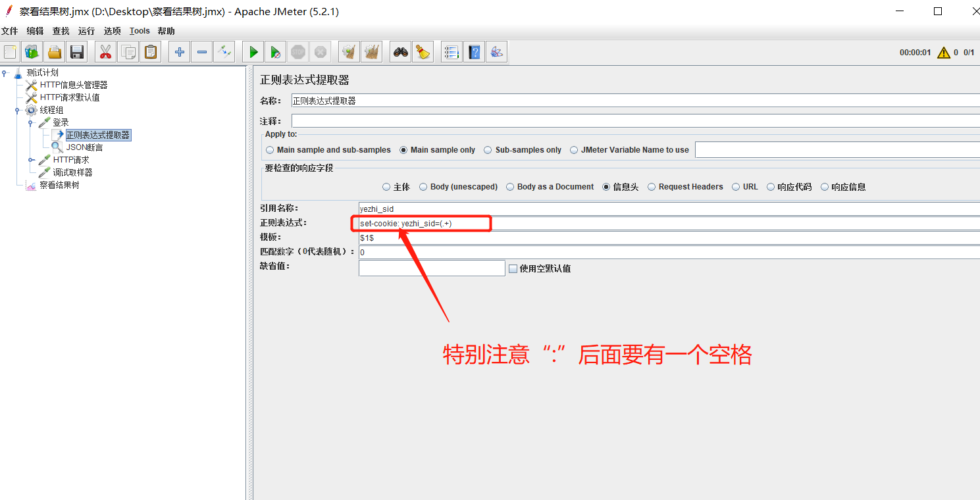
Task: Select HTTP信息头管理器 in the tree
Action: coord(73,85)
